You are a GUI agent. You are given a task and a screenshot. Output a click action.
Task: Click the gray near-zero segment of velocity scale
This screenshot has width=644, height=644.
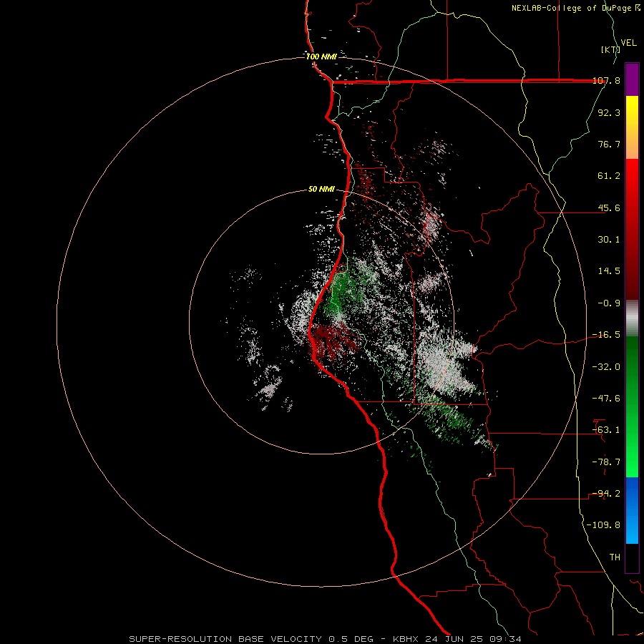(x=632, y=318)
